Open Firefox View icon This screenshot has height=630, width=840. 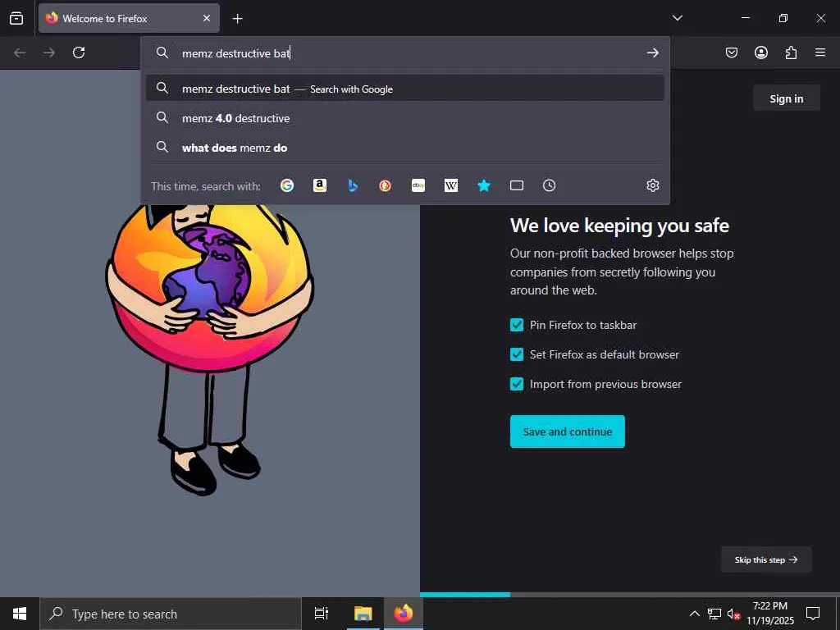tap(16, 18)
